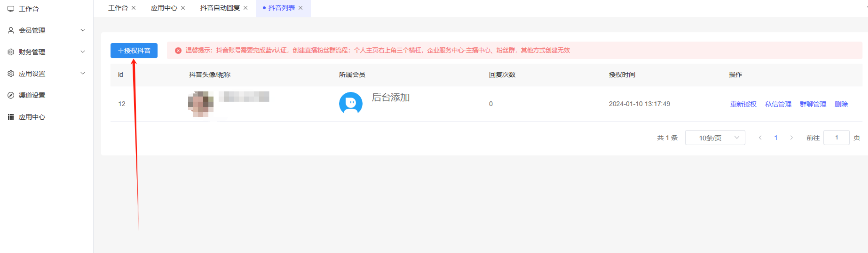Click the reply count 0 cell

[x=491, y=104]
